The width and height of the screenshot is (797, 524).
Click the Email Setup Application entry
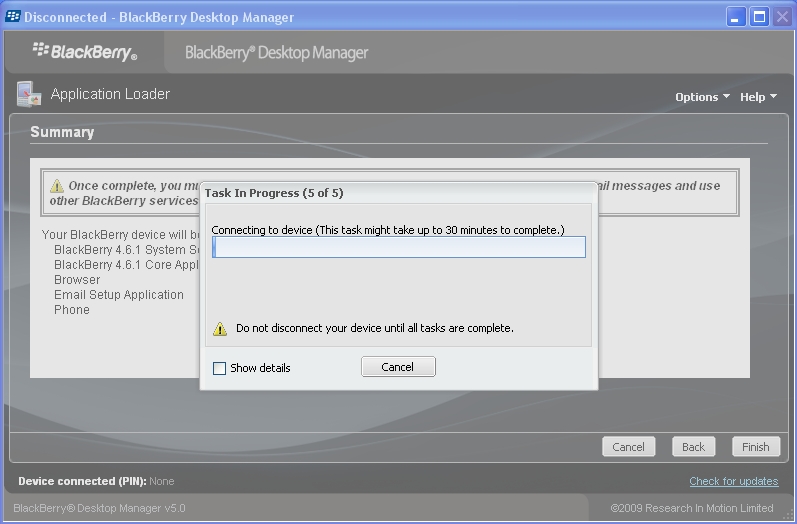[x=118, y=295]
